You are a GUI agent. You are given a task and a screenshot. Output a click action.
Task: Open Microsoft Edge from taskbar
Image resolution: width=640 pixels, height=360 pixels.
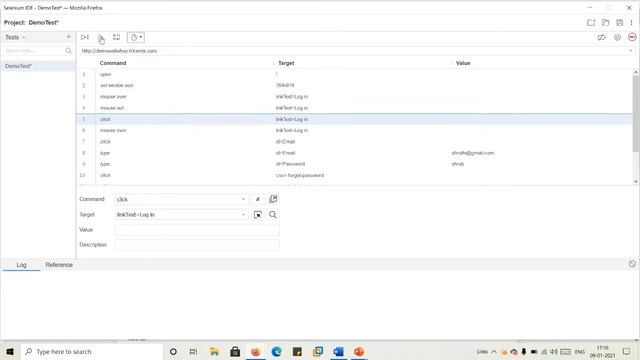tap(276, 351)
